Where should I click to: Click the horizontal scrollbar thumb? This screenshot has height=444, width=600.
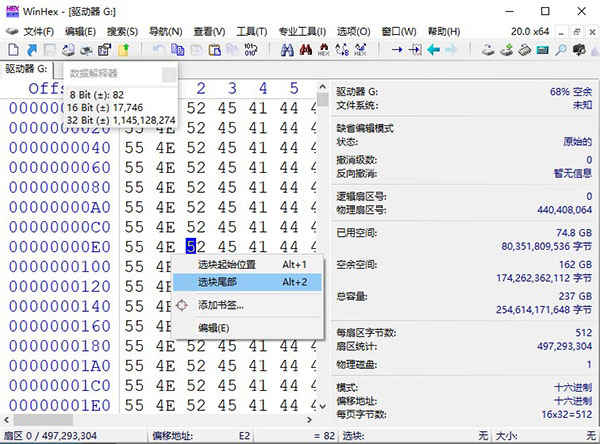click(x=43, y=420)
